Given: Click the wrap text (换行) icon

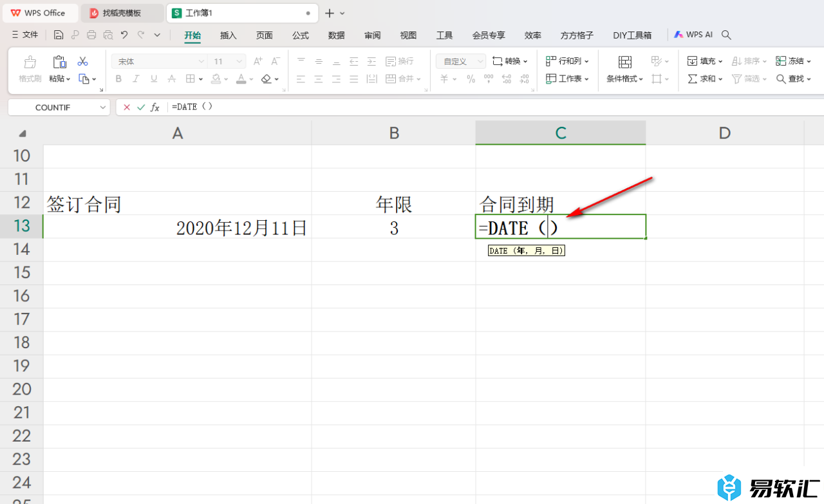Looking at the screenshot, I should 400,61.
